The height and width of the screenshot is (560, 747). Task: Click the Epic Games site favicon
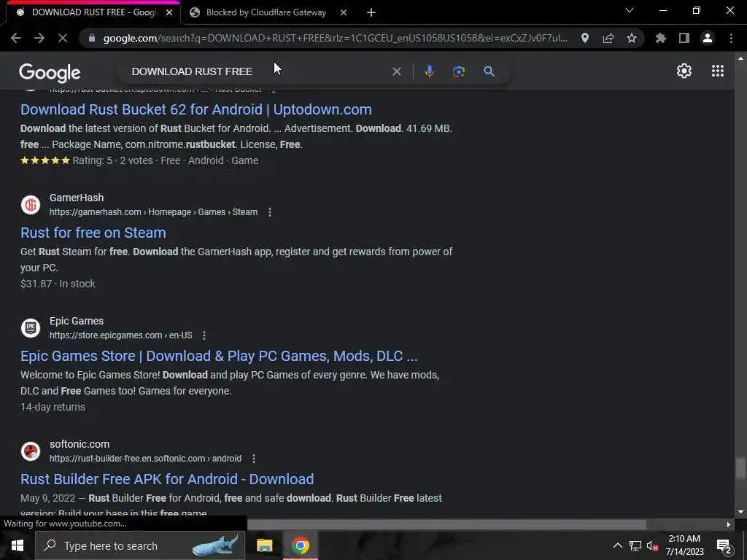pyautogui.click(x=31, y=328)
